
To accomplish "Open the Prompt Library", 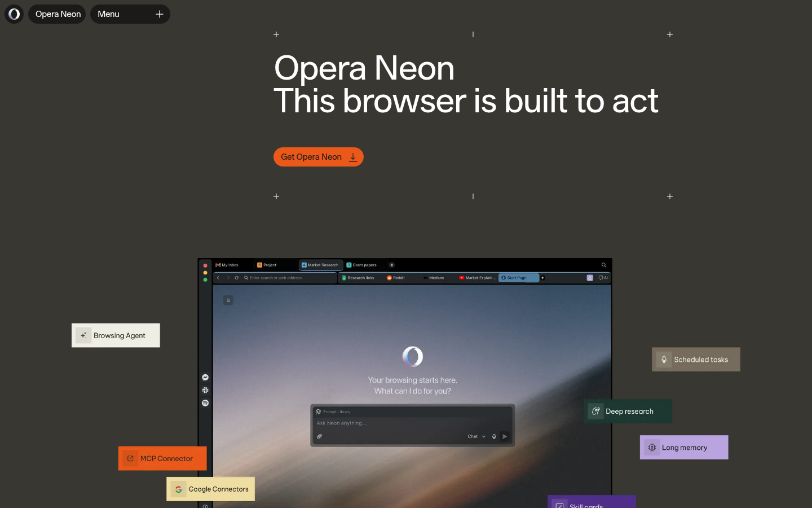I will (333, 411).
